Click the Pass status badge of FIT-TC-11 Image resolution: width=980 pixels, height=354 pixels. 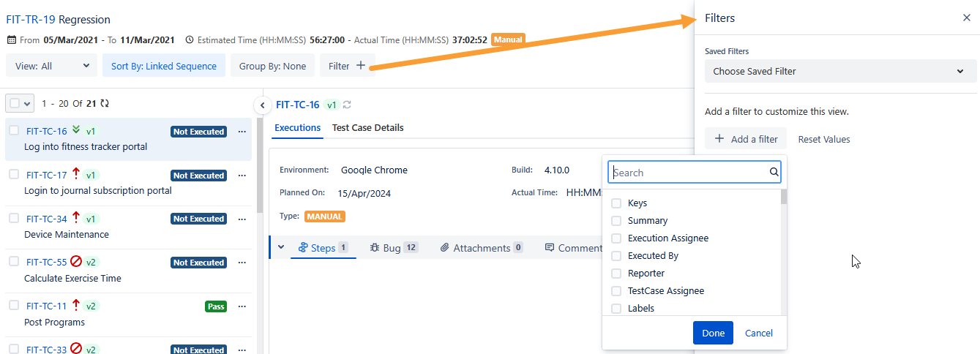[216, 306]
